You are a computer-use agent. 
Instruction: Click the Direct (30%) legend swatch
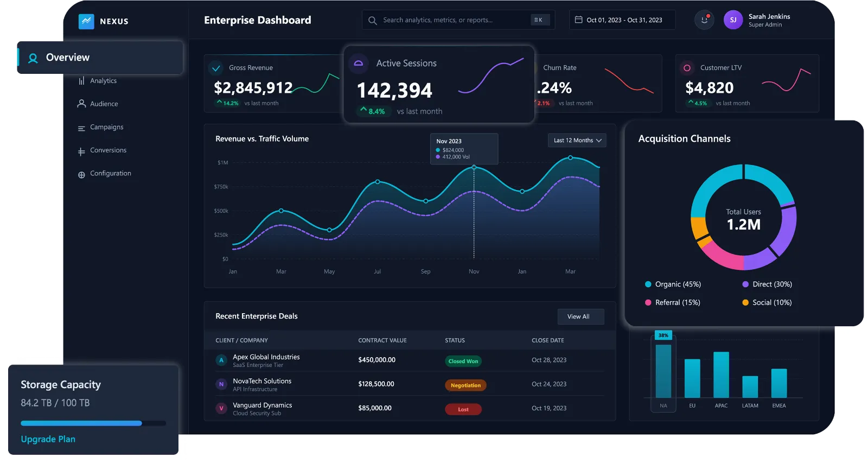(745, 284)
